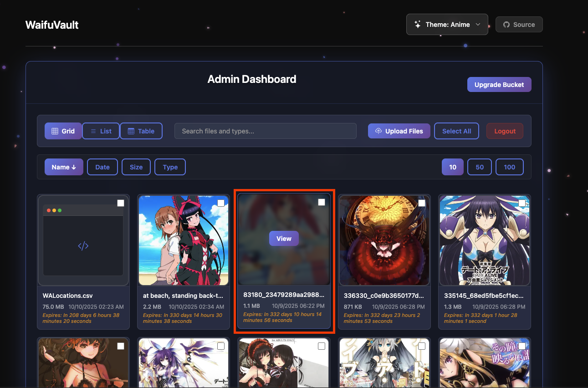Click the GitHub icon in Source button

(x=506, y=25)
